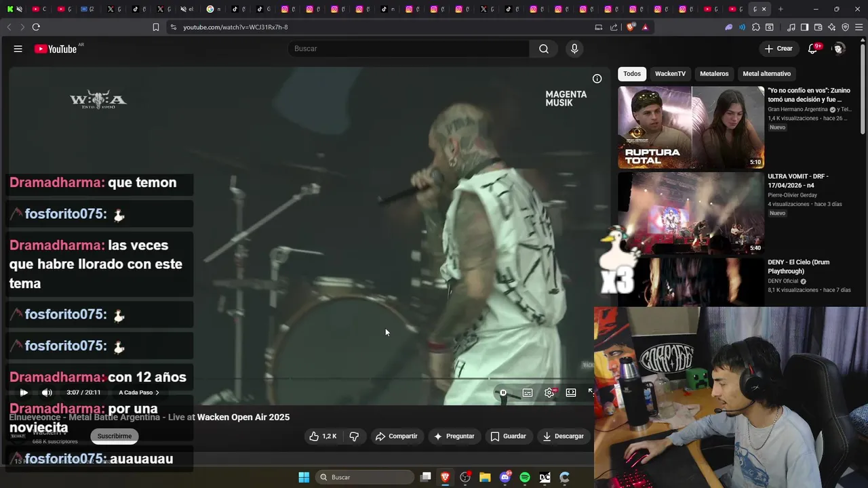Show the Brave sidebar panel
Screen dimensions: 868x488
pyautogui.click(x=804, y=27)
